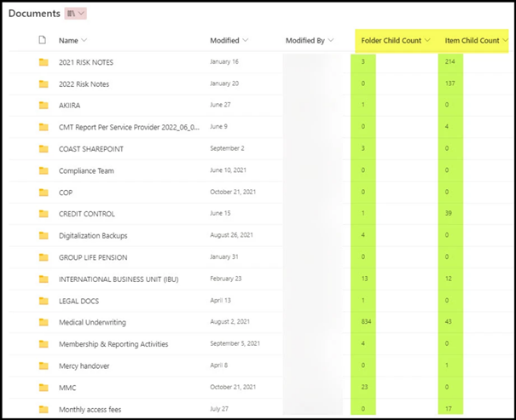The image size is (516, 420).
Task: Click the Documents library title
Action: click(34, 14)
